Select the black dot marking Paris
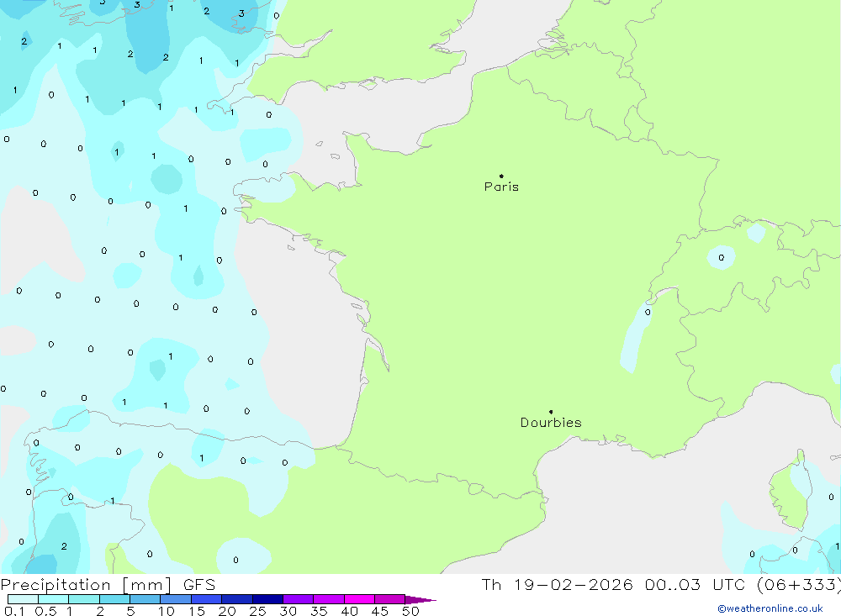Image resolution: width=841 pixels, height=616 pixels. [x=501, y=176]
